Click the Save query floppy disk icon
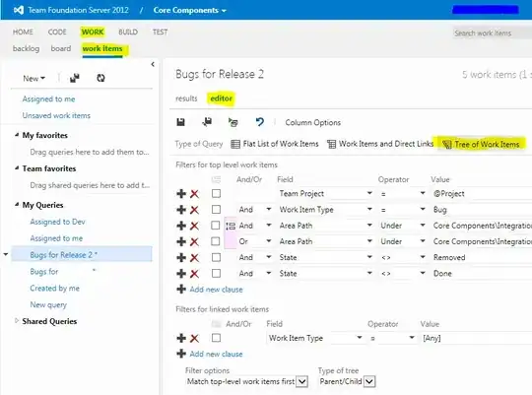 point(180,122)
